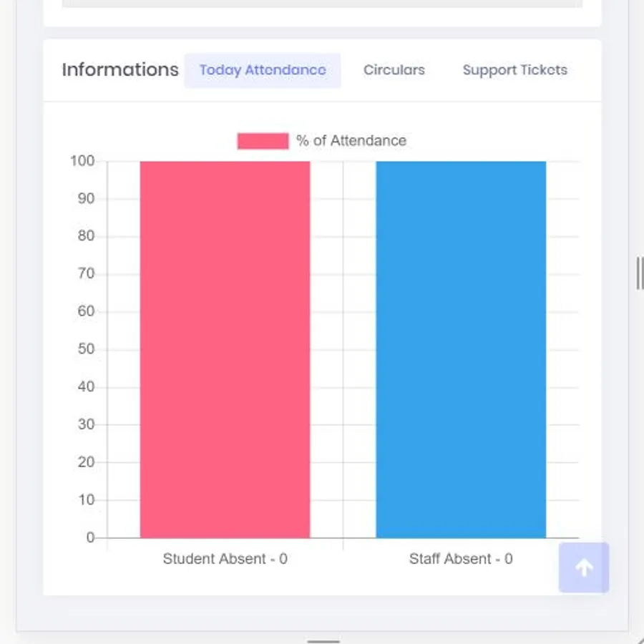Click the red legend color swatch

[263, 141]
